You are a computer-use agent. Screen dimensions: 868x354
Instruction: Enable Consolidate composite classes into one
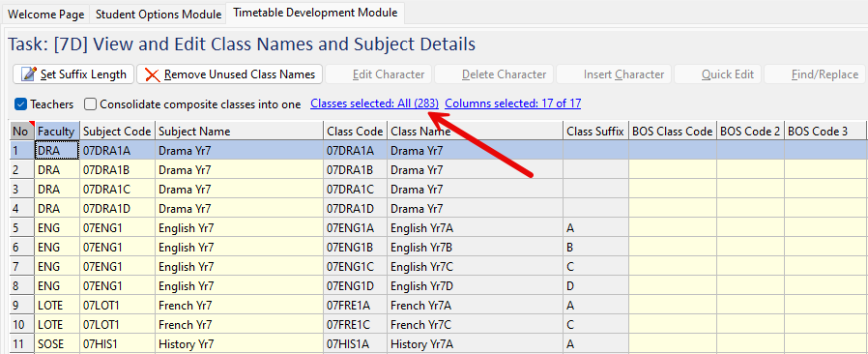(x=91, y=103)
